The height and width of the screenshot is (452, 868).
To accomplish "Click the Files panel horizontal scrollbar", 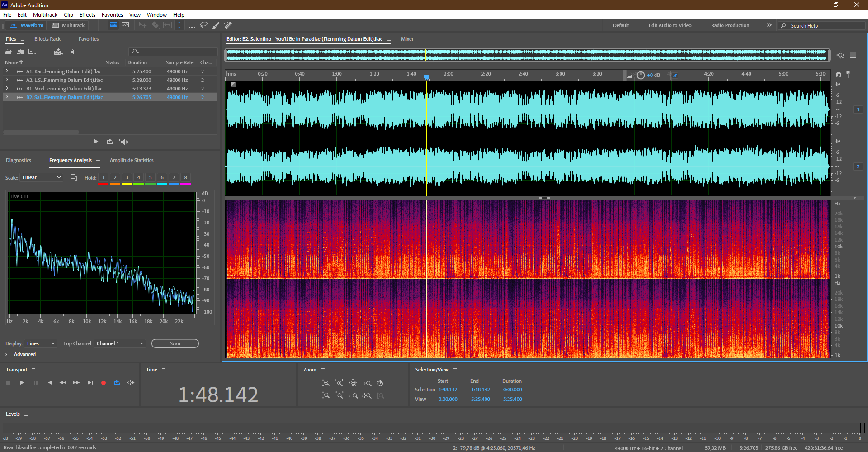I will pyautogui.click(x=41, y=132).
